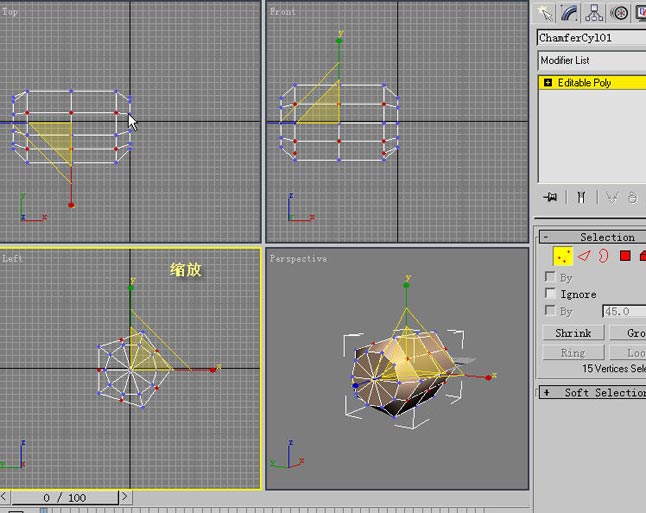Toggle the By checkbox beside 45.0
Viewport: 646px width, 513px height.
pos(550,310)
